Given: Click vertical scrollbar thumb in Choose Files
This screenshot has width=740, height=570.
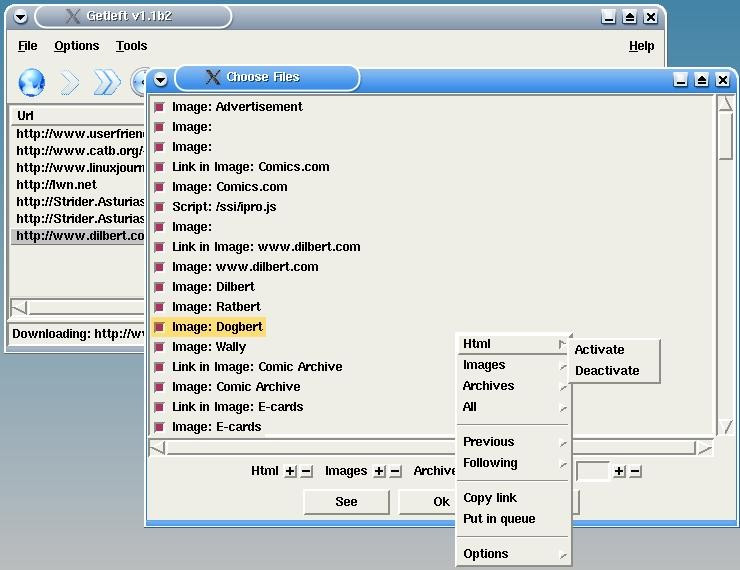Looking at the screenshot, I should [x=725, y=135].
